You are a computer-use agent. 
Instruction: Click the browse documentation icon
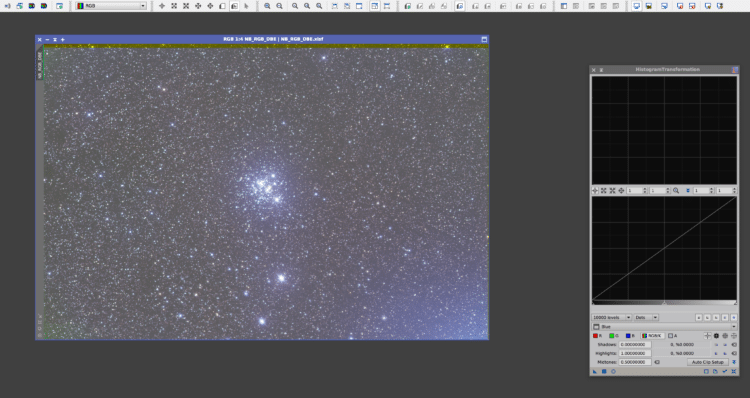click(x=715, y=371)
